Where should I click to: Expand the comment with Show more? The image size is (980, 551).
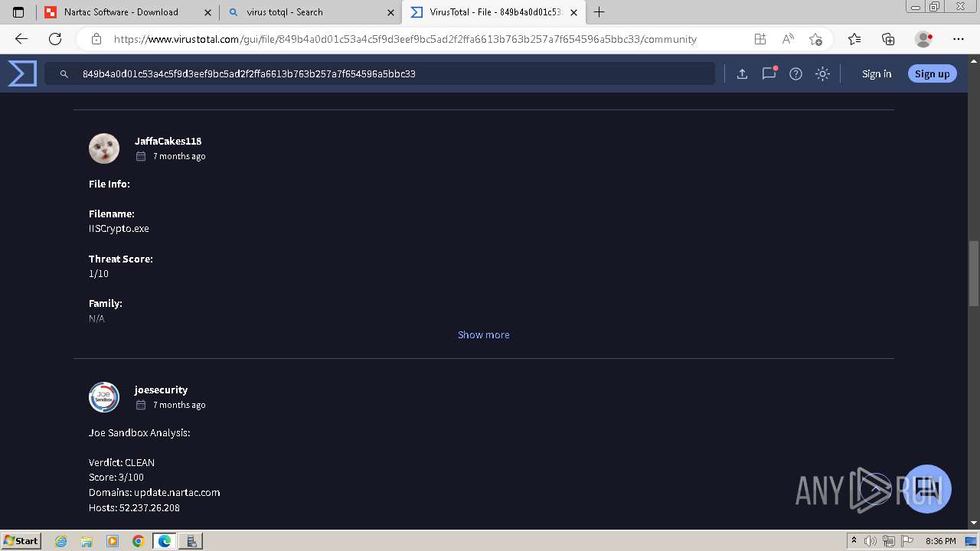(483, 334)
